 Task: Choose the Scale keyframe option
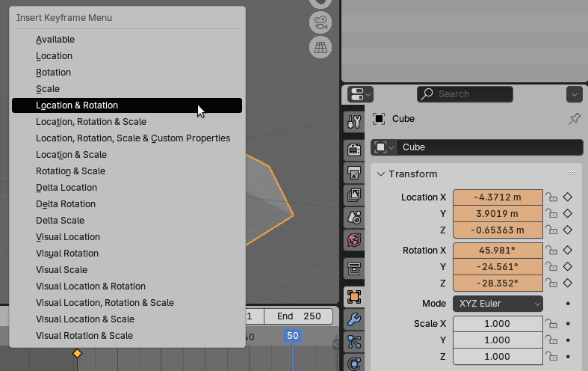127,89
